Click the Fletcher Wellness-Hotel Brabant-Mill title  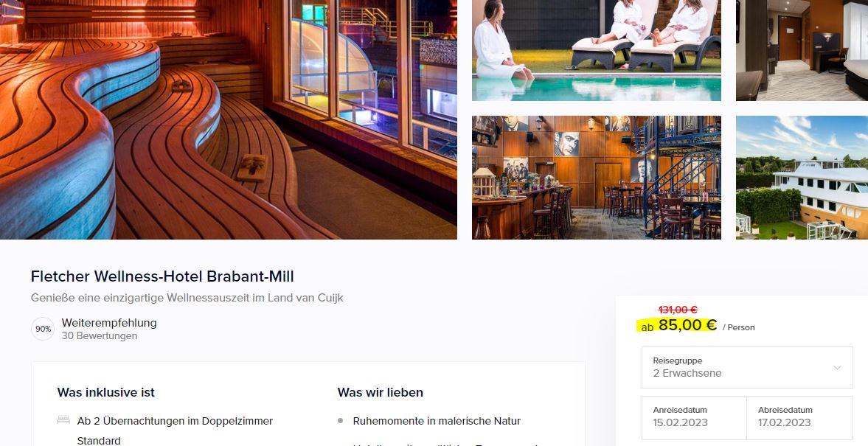pos(162,276)
